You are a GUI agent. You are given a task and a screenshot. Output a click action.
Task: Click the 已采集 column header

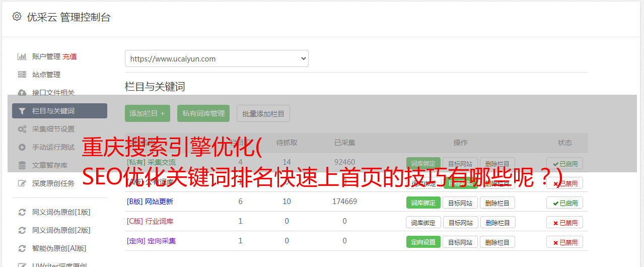click(345, 143)
